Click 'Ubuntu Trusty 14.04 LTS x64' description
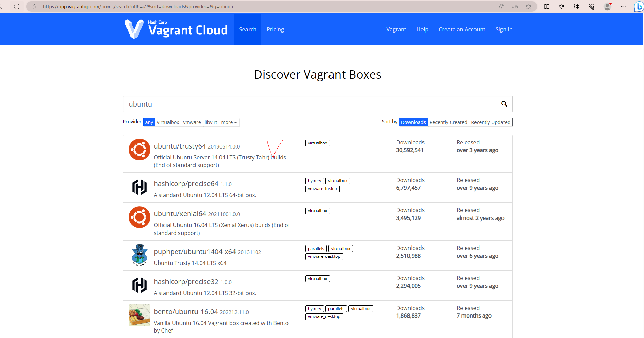The image size is (644, 338). pos(190,263)
